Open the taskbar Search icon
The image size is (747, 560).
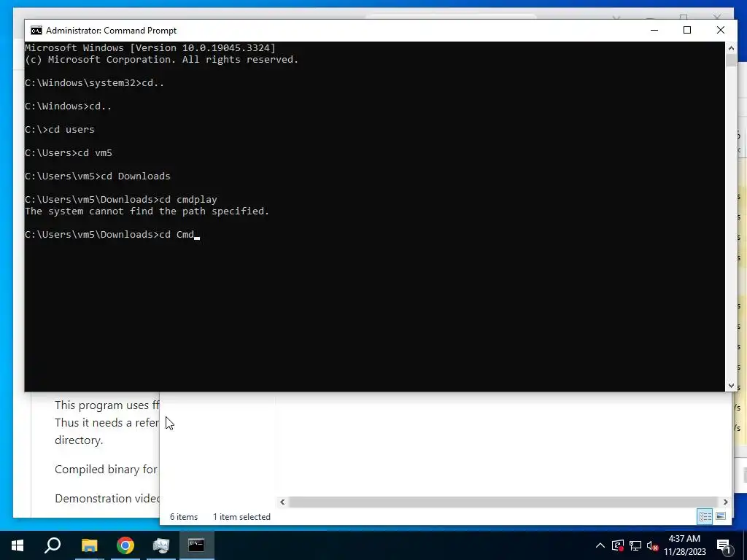pos(53,545)
